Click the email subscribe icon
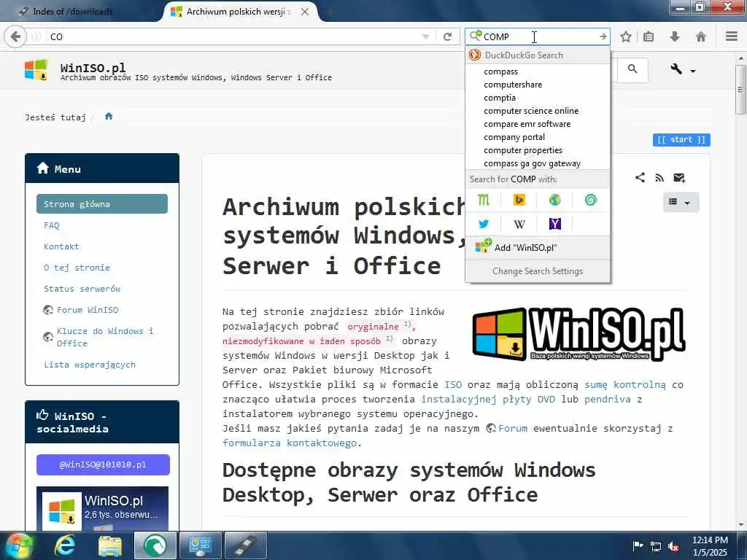The image size is (747, 560). 679,178
